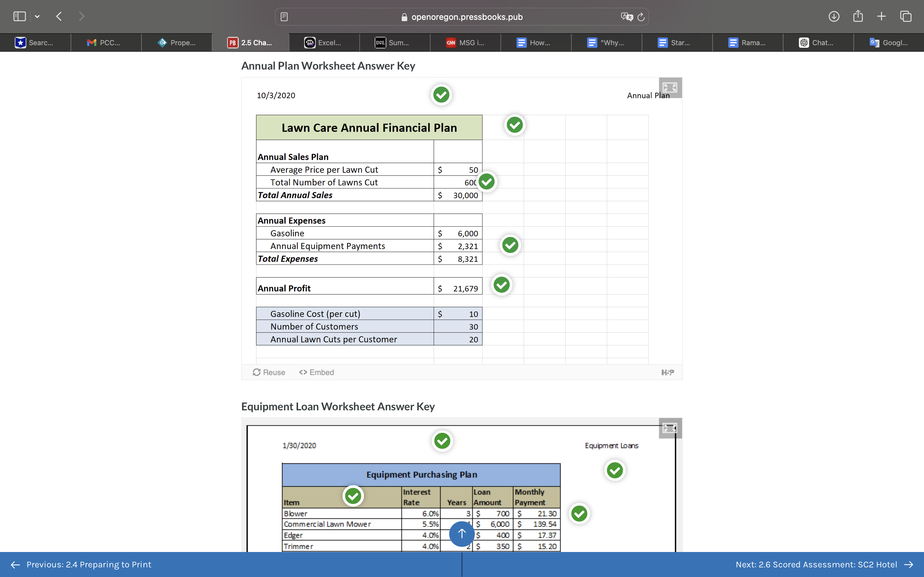Click the checkmark hotspot next to Annual Profit
This screenshot has height=577, width=924.
[501, 284]
